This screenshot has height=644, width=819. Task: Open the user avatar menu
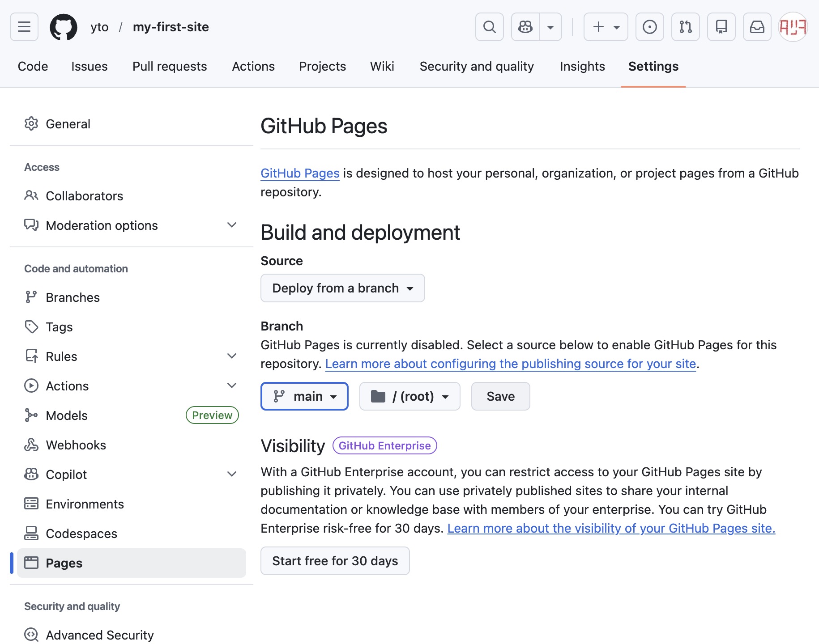(x=793, y=27)
